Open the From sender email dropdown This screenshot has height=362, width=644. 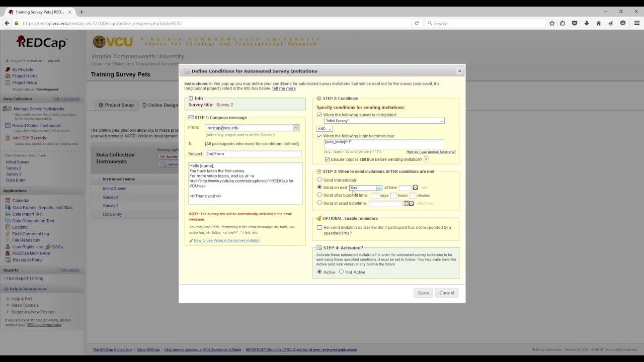click(x=252, y=128)
